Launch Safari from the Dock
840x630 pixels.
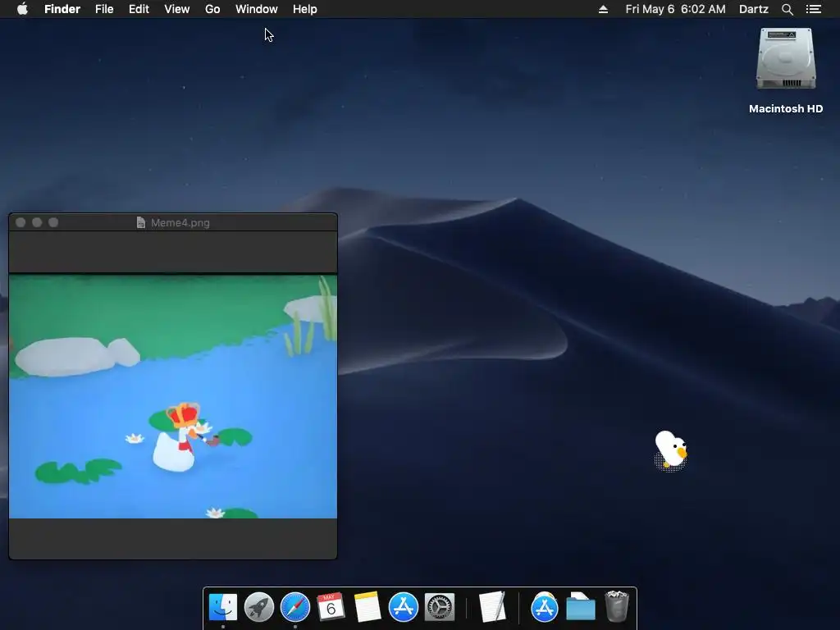click(295, 608)
